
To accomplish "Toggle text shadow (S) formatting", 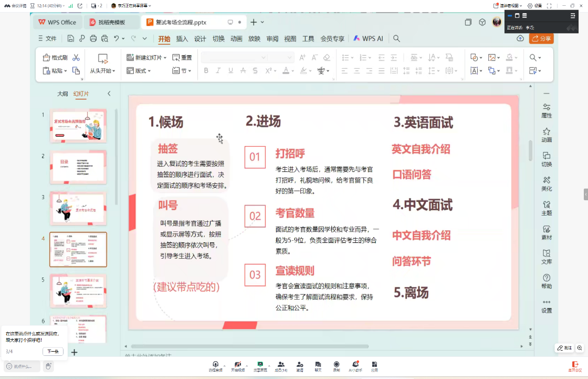I will click(255, 70).
